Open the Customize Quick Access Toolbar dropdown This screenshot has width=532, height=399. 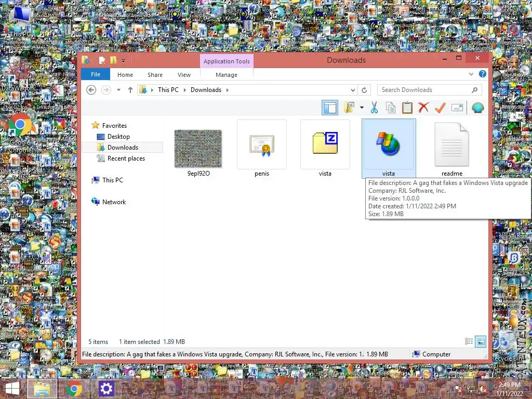point(124,61)
